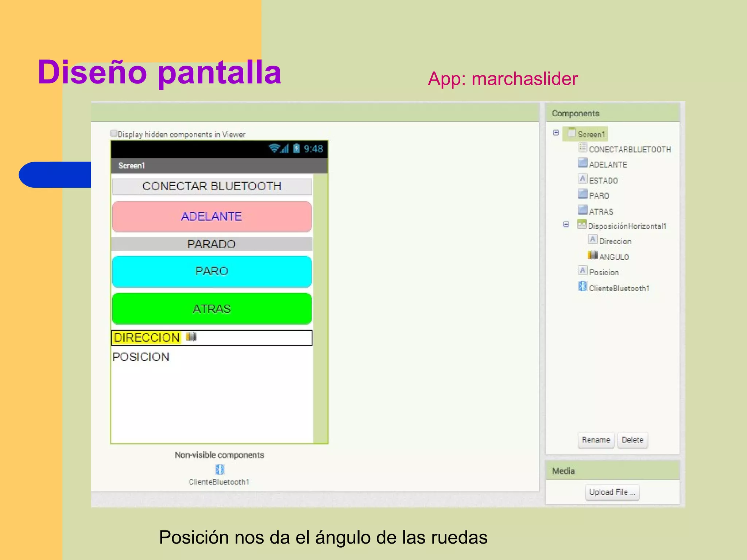
Task: Click the Wi-Fi icon in phone status bar
Action: pos(274,148)
